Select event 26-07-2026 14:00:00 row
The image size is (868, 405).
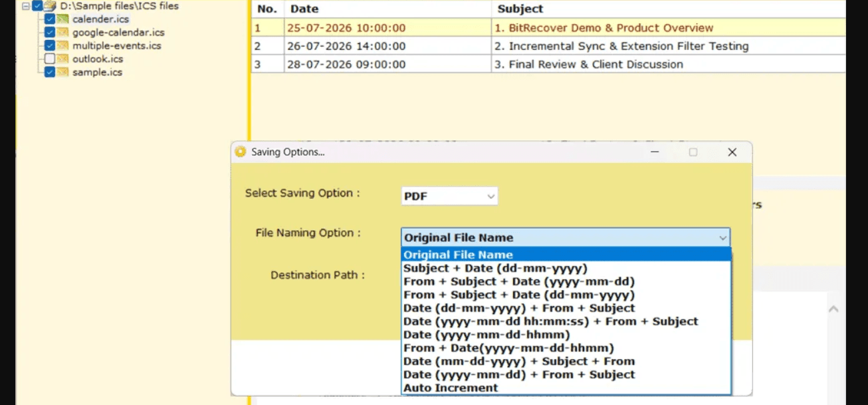pyautogui.click(x=548, y=46)
